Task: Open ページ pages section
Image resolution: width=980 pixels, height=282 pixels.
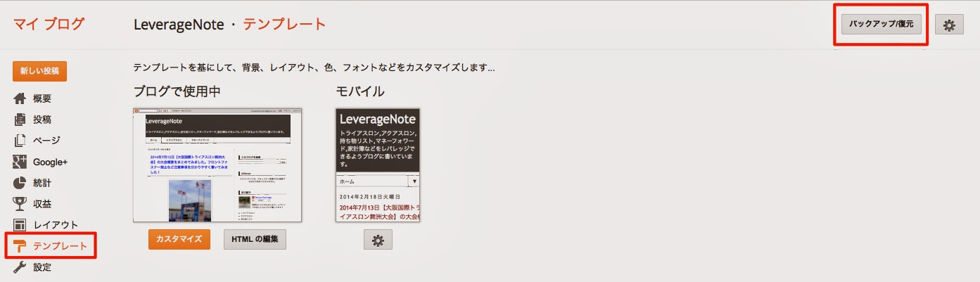Action: pos(46,141)
